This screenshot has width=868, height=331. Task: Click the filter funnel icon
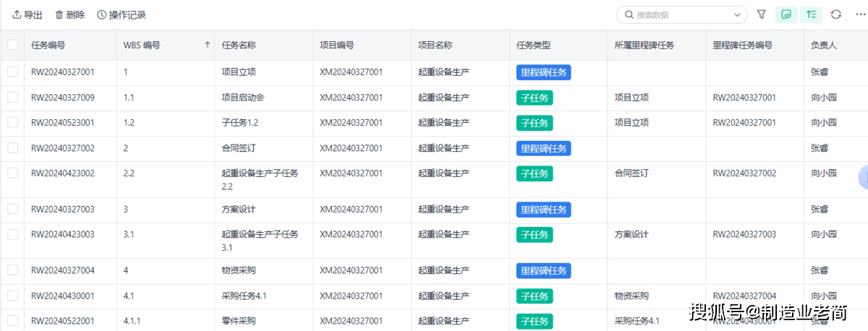point(762,14)
